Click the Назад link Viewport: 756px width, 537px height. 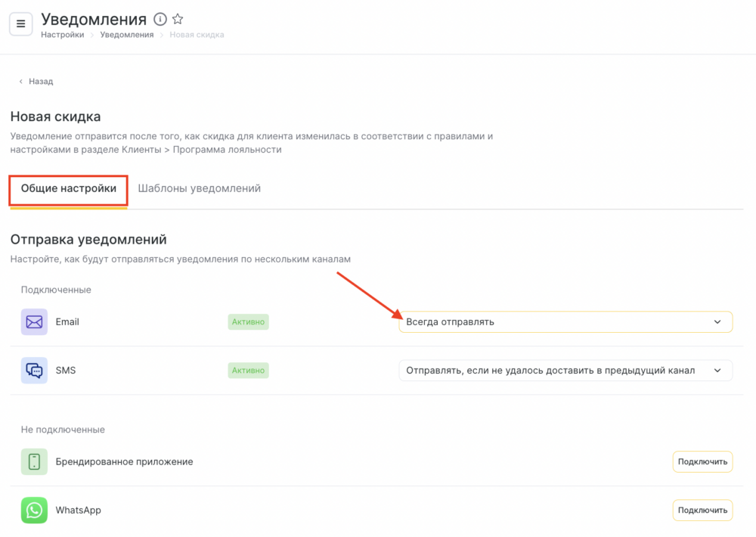[x=41, y=82]
